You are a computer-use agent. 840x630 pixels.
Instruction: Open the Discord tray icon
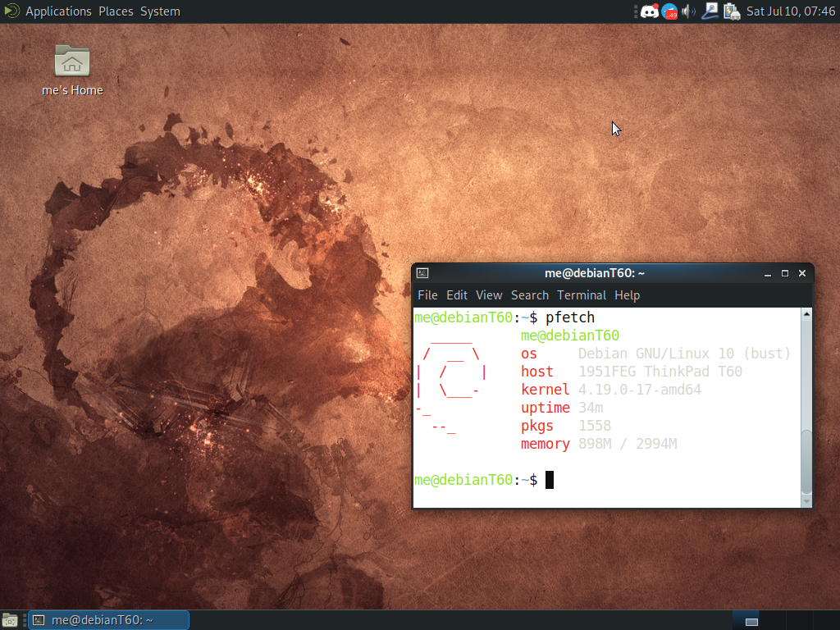[x=649, y=11]
